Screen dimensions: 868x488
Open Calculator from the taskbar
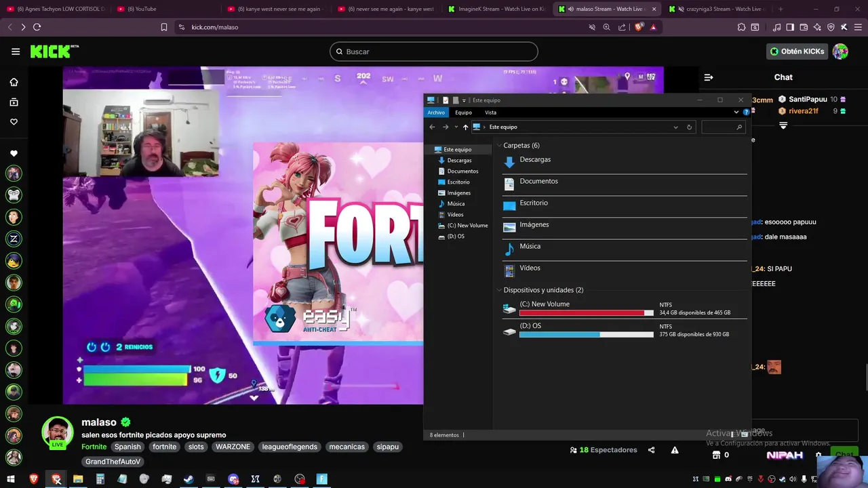coord(100,479)
